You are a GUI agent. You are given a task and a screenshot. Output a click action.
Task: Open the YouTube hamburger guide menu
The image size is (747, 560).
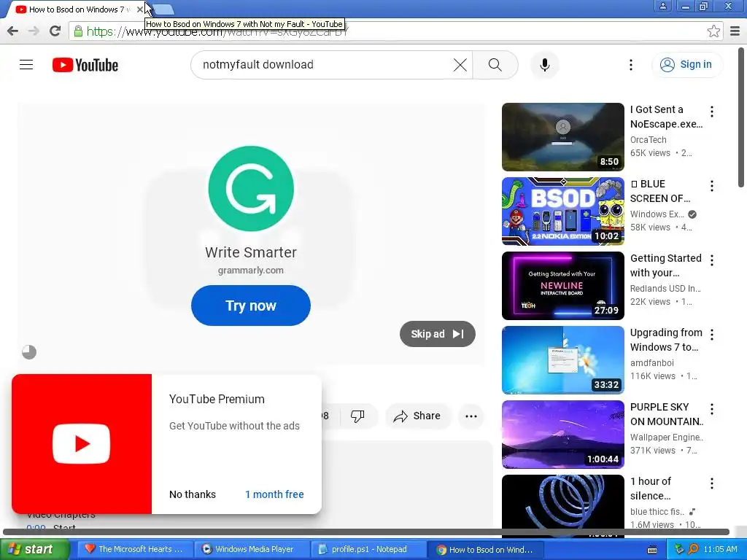point(26,64)
